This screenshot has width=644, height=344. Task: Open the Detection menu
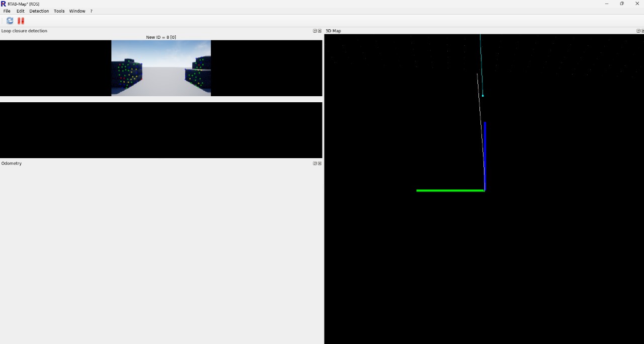39,11
